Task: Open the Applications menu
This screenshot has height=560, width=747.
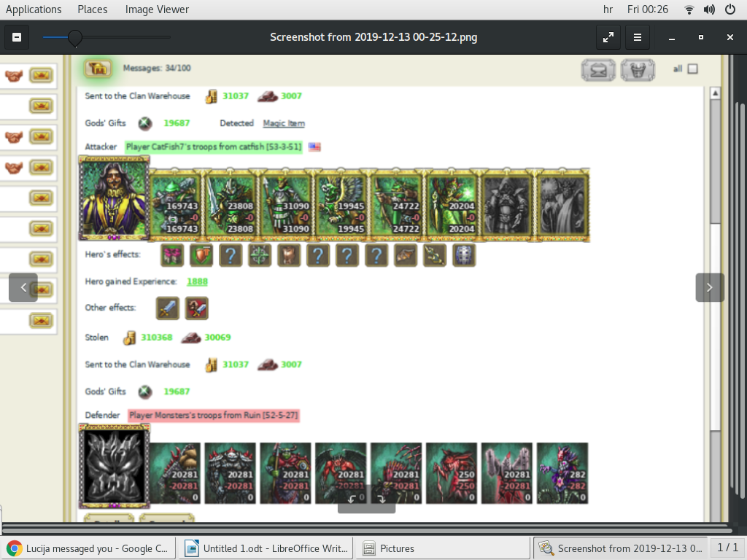Action: [x=34, y=9]
